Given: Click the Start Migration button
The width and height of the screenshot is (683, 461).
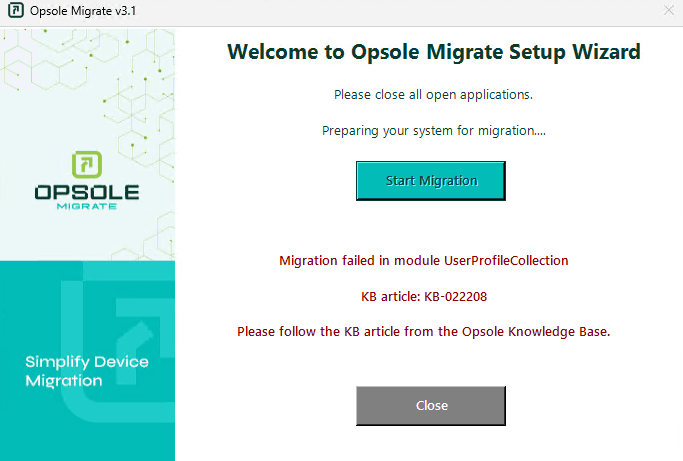Looking at the screenshot, I should [431, 181].
